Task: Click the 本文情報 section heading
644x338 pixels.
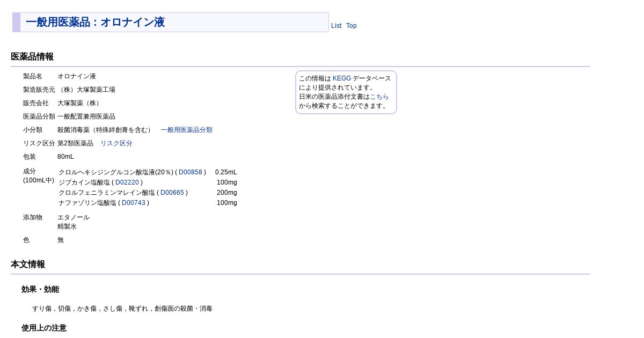Action: point(28,264)
